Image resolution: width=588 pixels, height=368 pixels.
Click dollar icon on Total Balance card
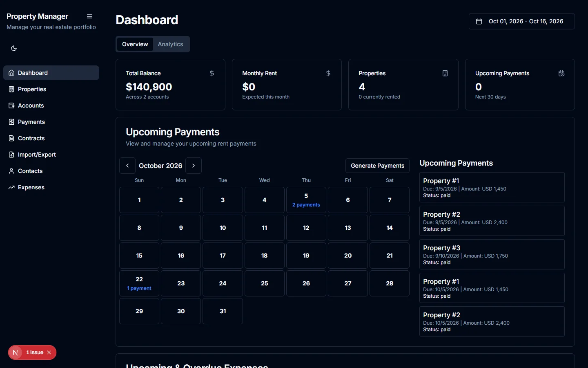click(x=212, y=73)
